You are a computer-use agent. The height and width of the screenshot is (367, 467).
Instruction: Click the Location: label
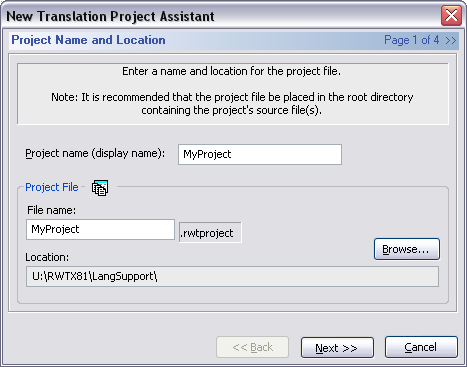coord(47,257)
